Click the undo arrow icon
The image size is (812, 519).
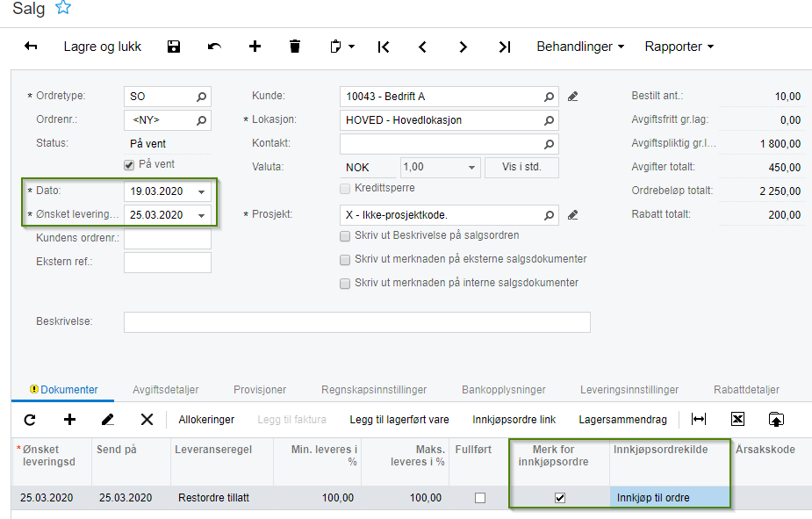[x=214, y=47]
